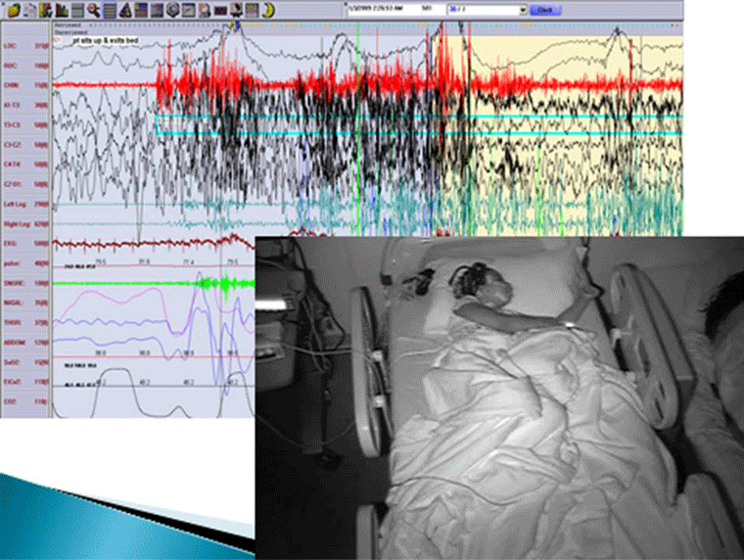Click the pyramid-shaped toolbar icon

125,10
